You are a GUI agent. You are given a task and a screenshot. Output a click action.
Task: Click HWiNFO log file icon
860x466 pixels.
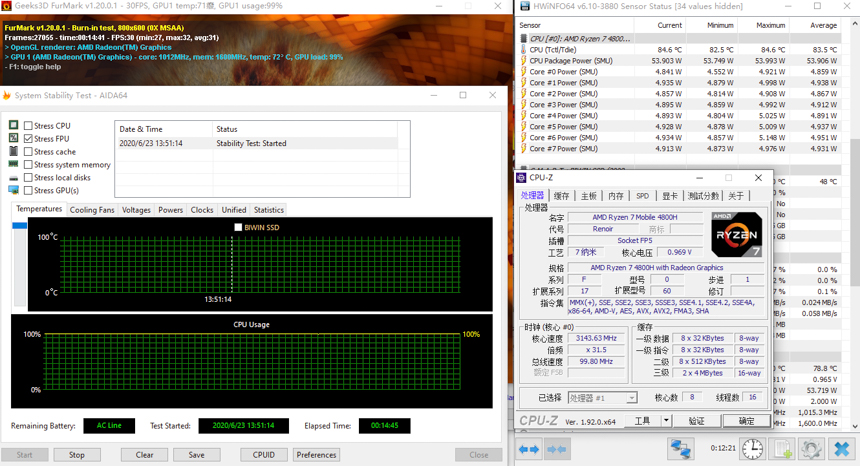tap(782, 450)
